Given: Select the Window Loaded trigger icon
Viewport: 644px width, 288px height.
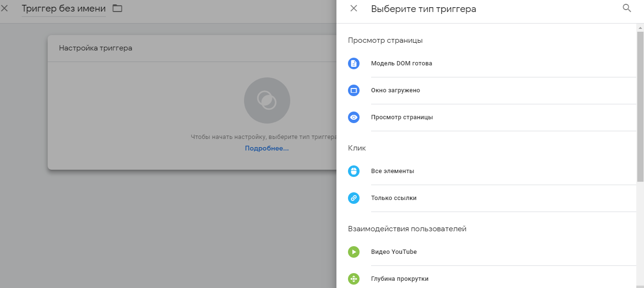Looking at the screenshot, I should tap(354, 90).
